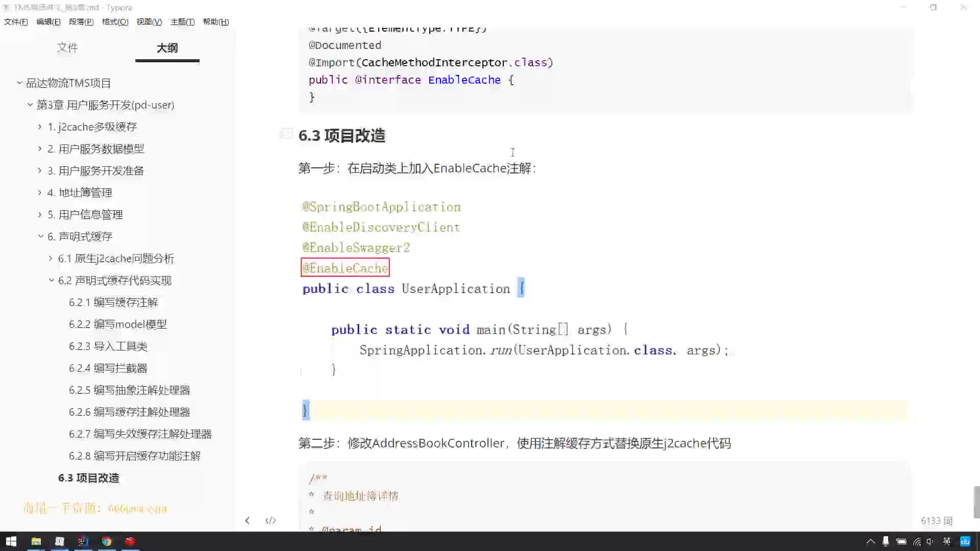Open the 编辑(E) menu
The width and height of the screenshot is (980, 551).
(48, 21)
